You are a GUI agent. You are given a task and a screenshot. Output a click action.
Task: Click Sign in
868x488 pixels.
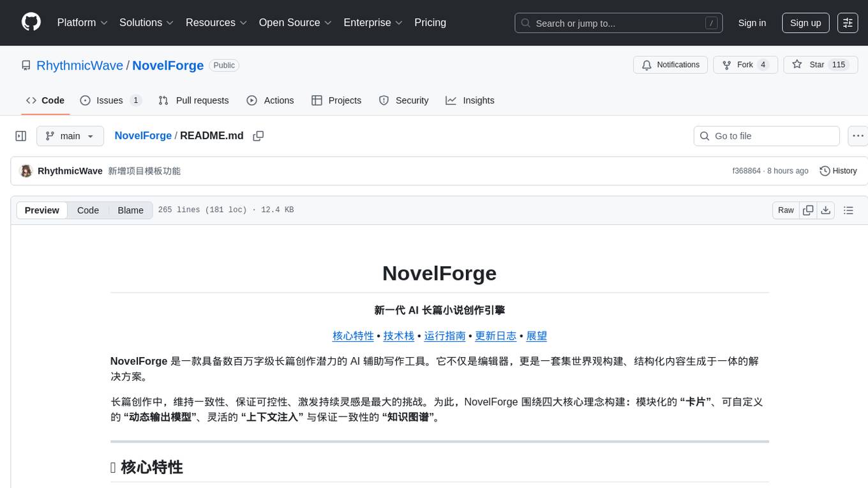coord(752,23)
